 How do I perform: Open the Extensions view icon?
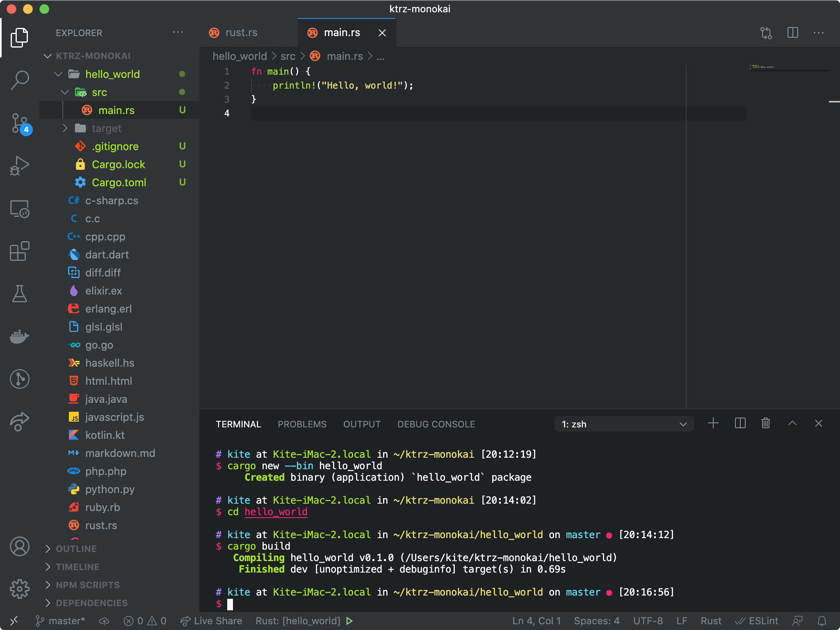point(19,251)
